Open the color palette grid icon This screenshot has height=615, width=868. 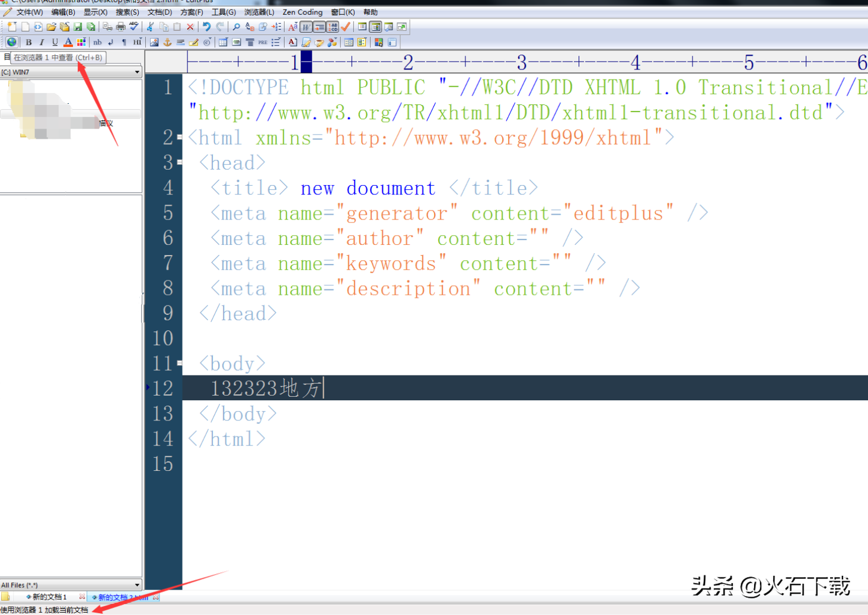click(81, 42)
